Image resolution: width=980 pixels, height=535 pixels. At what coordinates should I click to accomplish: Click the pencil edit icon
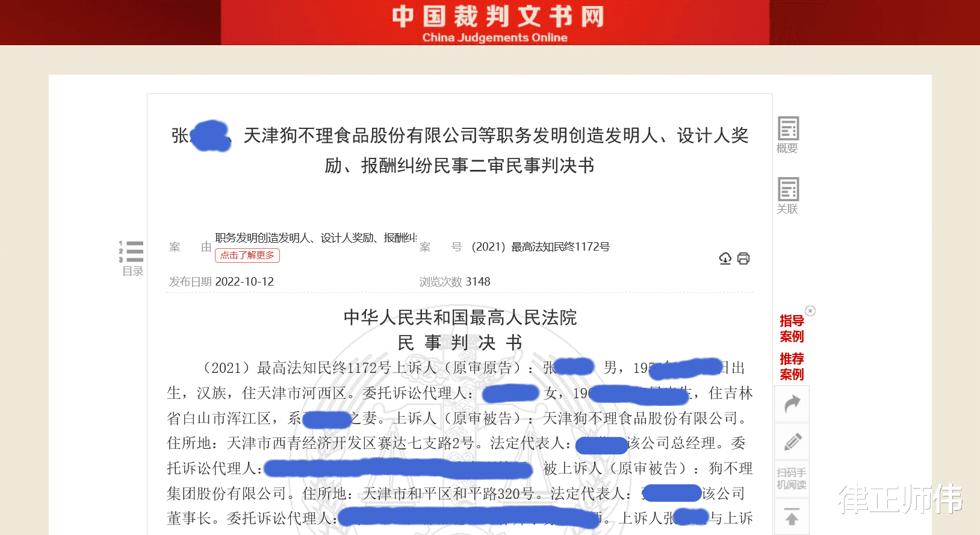pyautogui.click(x=792, y=441)
